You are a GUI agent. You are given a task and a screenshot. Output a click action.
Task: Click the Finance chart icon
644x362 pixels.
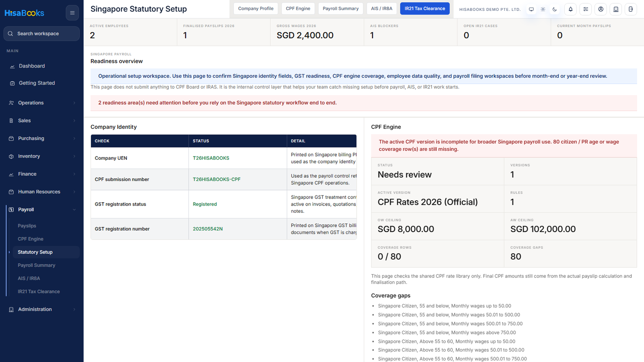[x=11, y=174]
